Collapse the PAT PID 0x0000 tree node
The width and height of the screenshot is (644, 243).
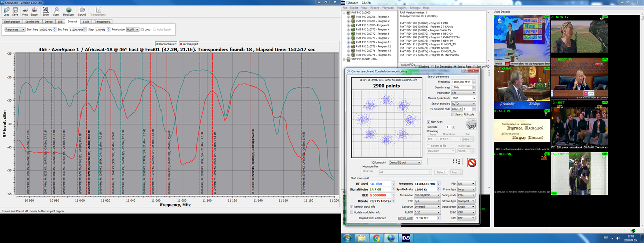[x=344, y=12]
